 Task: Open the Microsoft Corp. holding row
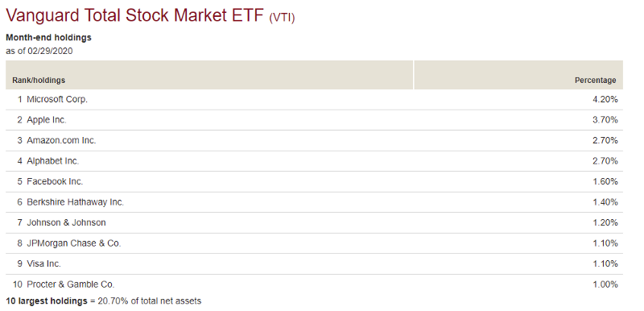pos(314,99)
